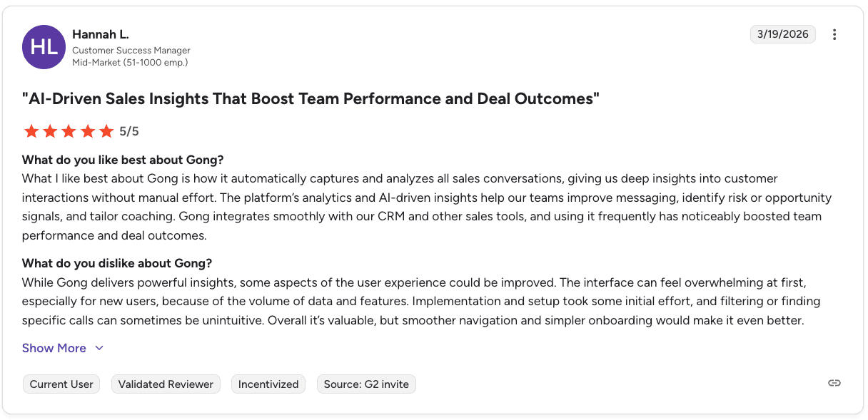The width and height of the screenshot is (868, 420).
Task: Click the 5/5 rating score text
Action: tap(129, 131)
